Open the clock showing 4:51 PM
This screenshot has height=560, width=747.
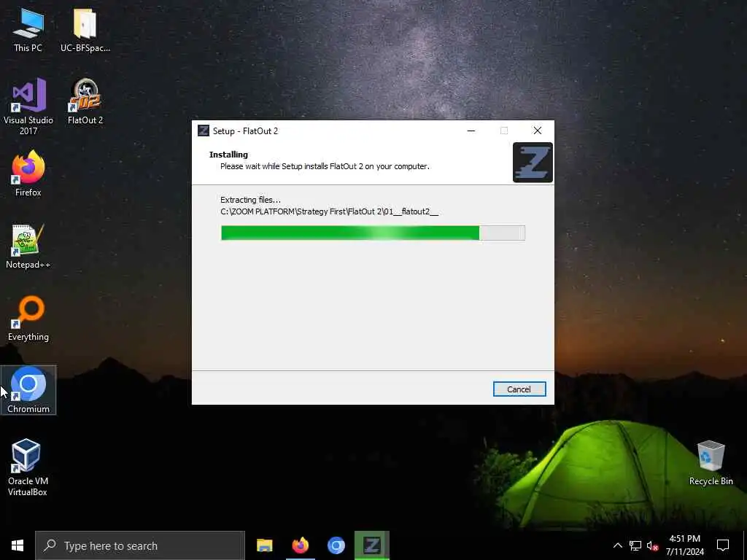[684, 545]
